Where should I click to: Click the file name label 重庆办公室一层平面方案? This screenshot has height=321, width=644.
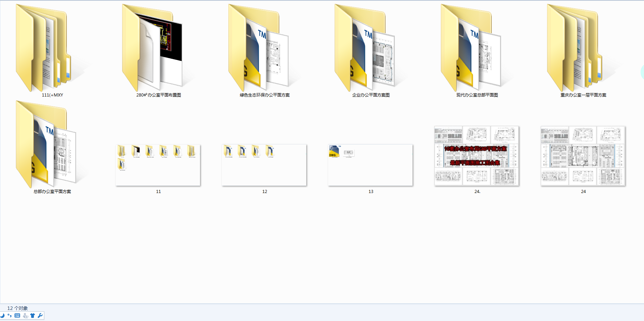coord(583,95)
